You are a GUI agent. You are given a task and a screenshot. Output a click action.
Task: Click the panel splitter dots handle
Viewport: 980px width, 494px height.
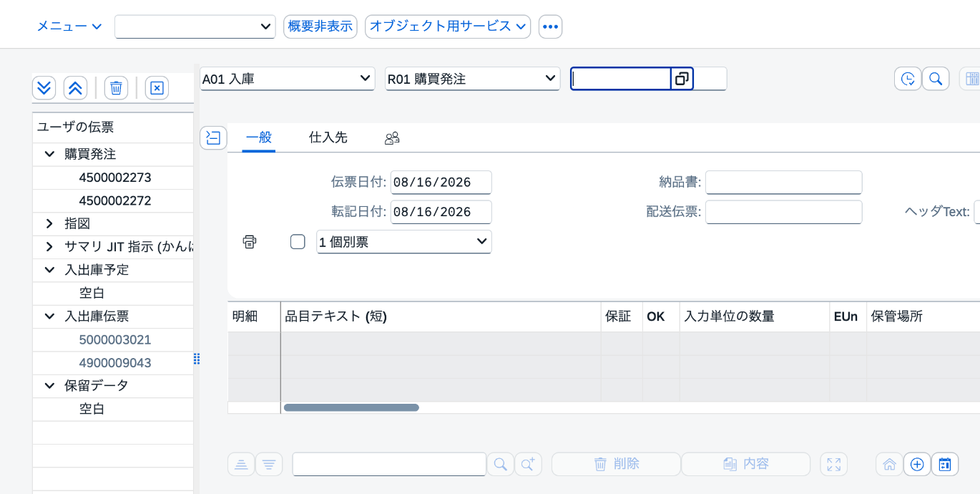tap(197, 359)
